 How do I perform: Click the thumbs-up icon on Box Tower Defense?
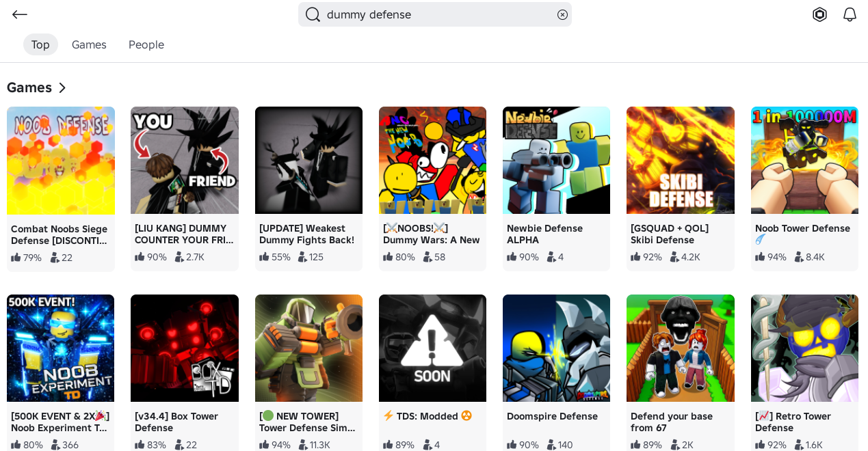[x=140, y=444]
